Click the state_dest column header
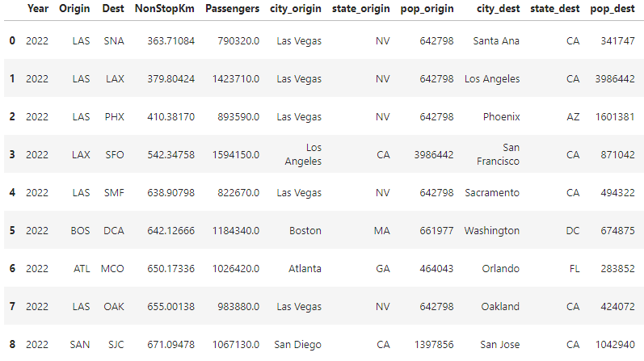Image resolution: width=644 pixels, height=361 pixels. click(x=555, y=9)
